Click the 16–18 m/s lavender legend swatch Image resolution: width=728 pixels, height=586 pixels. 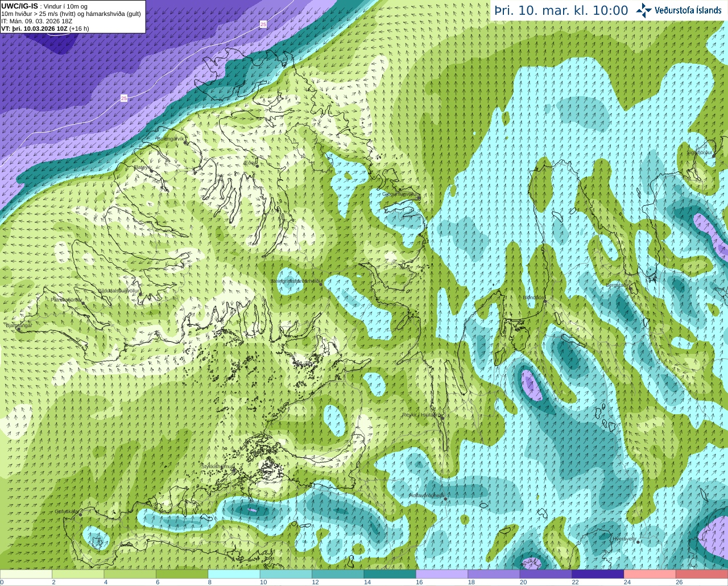pyautogui.click(x=442, y=574)
